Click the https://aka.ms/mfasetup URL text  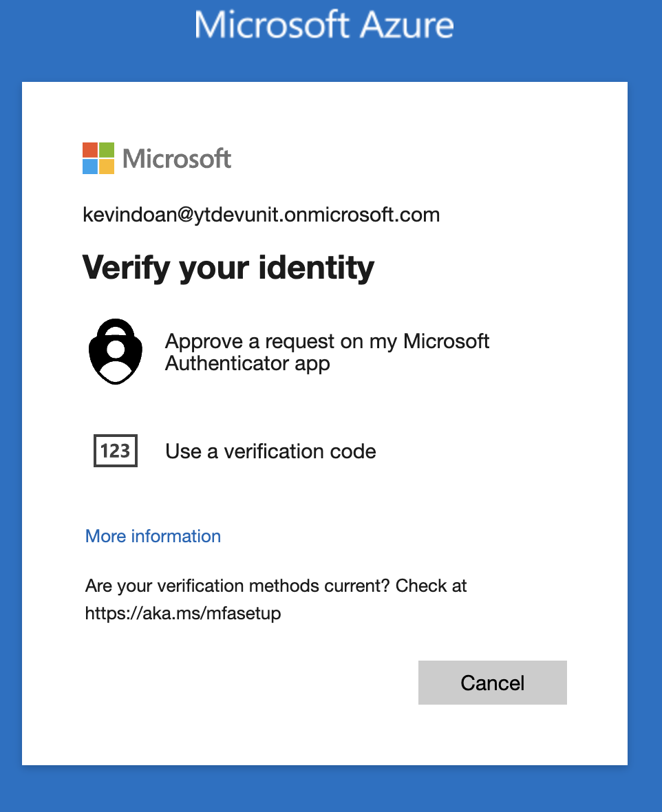coord(183,613)
